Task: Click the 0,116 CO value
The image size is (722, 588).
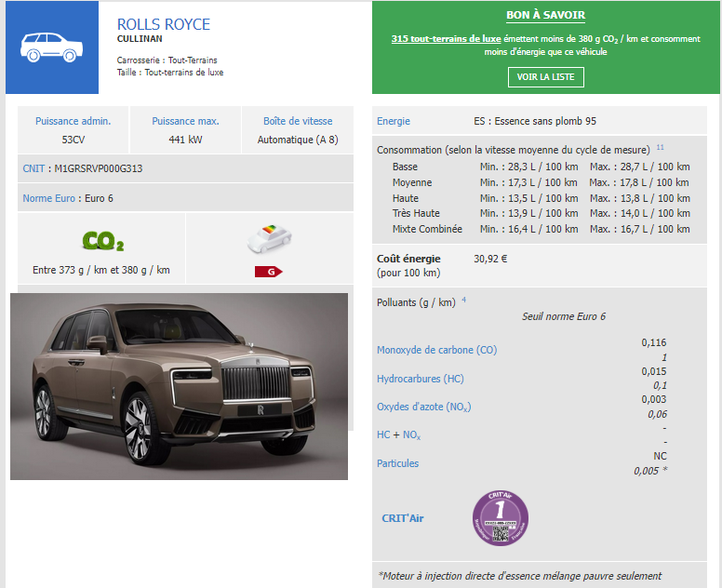Action: tap(654, 342)
